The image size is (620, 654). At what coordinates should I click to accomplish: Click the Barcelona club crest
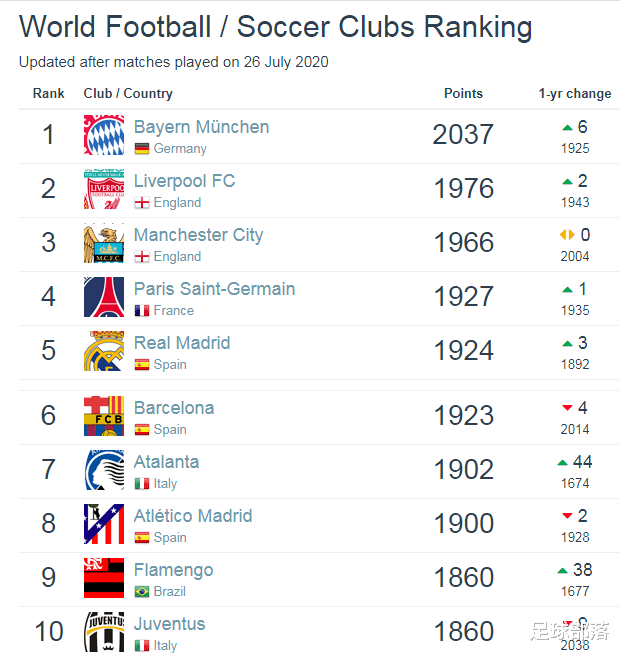(104, 416)
